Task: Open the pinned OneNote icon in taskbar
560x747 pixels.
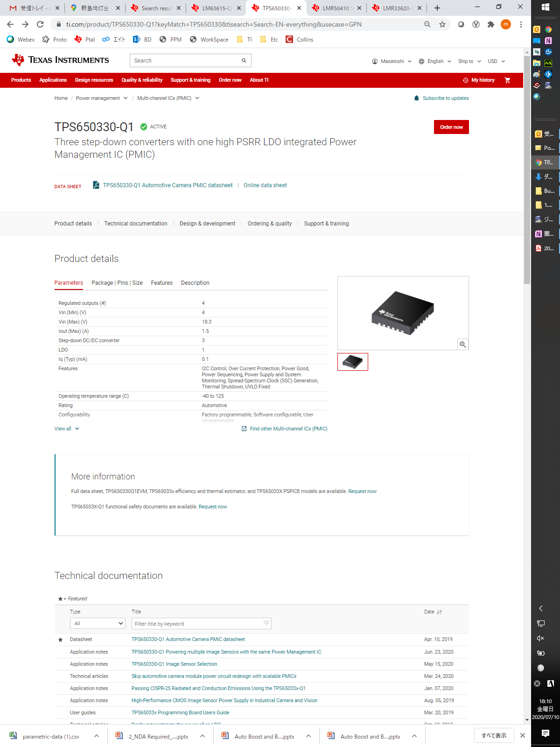Action: tap(548, 41)
